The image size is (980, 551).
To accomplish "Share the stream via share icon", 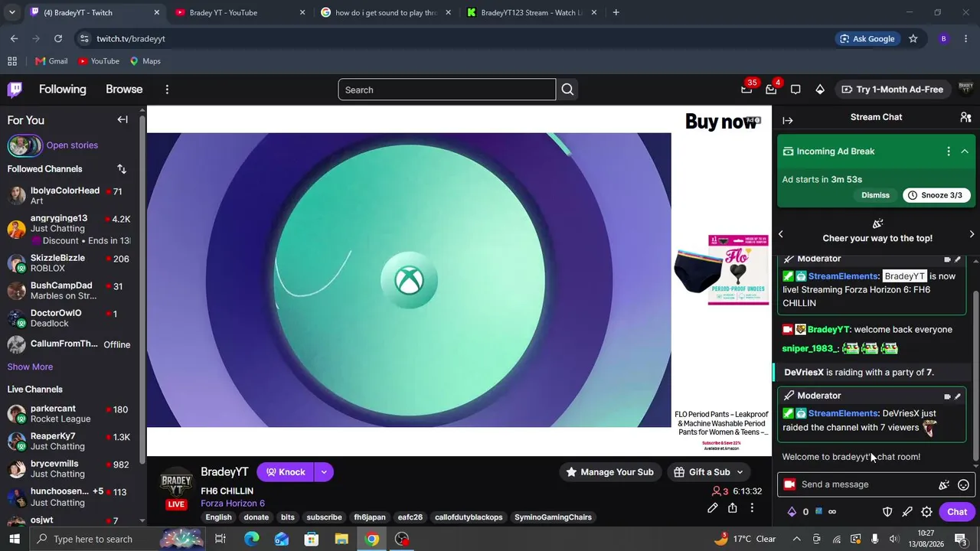I will [733, 508].
